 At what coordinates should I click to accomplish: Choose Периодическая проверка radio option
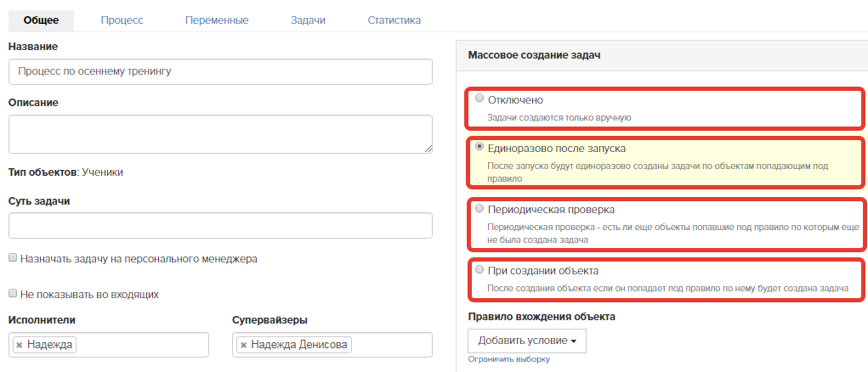[x=479, y=208]
